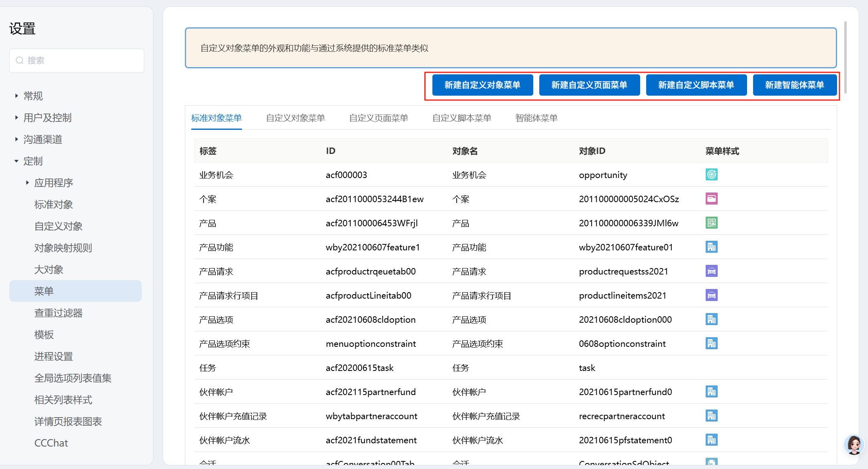
Task: Click the page vertical scrollbar
Action: coord(845,57)
